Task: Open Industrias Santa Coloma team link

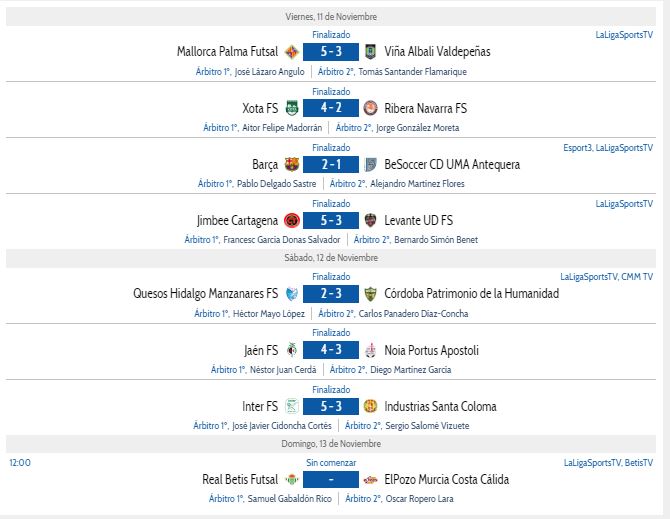Action: click(441, 406)
